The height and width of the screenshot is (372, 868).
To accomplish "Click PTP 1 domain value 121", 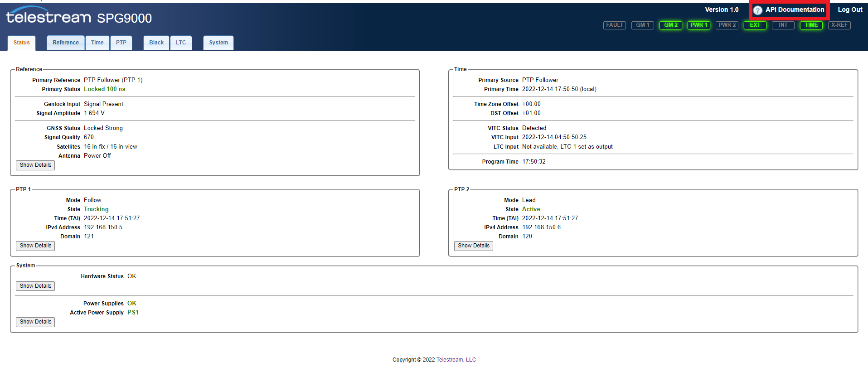I will coord(89,237).
